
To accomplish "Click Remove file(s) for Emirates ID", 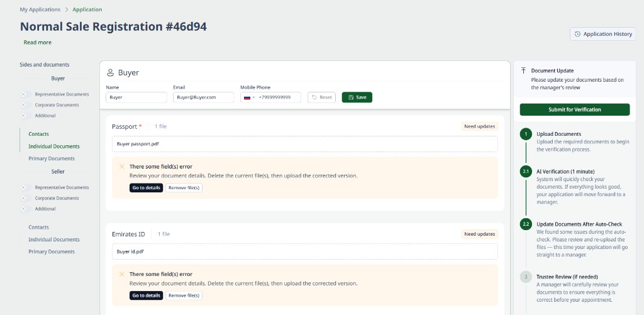I will [x=184, y=296].
